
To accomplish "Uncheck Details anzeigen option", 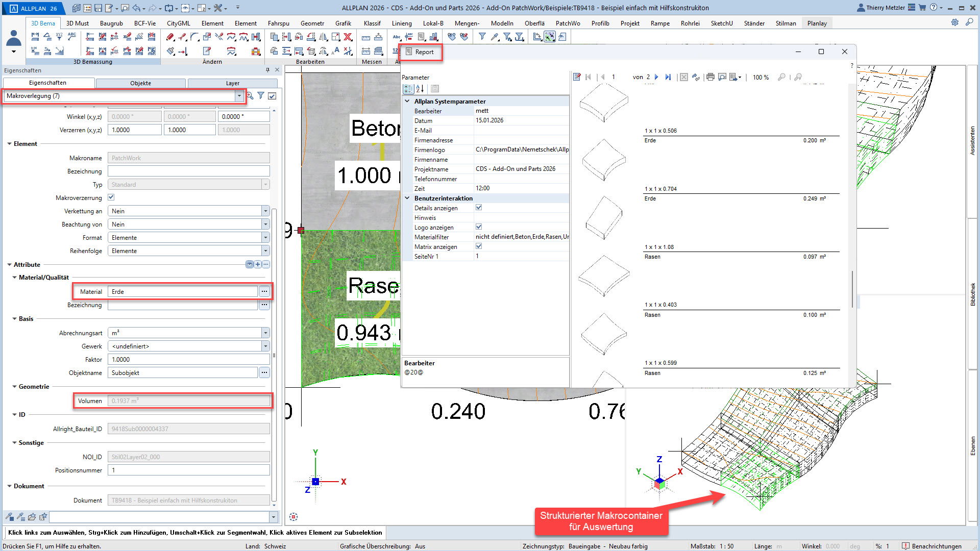I will click(479, 208).
